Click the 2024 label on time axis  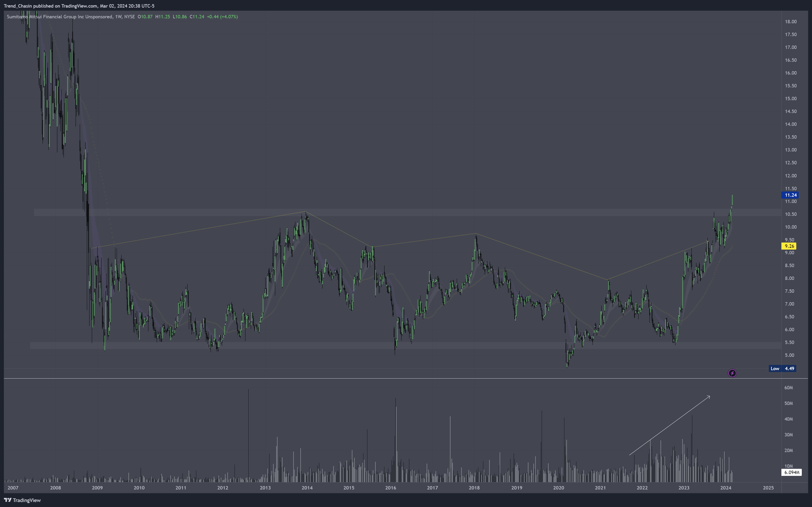click(725, 488)
